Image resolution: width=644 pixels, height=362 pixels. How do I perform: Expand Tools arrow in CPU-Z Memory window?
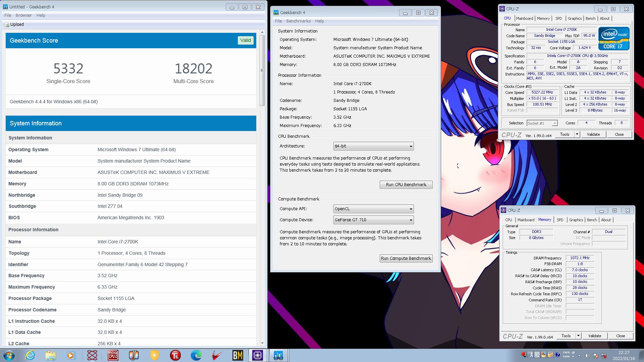pyautogui.click(x=578, y=336)
